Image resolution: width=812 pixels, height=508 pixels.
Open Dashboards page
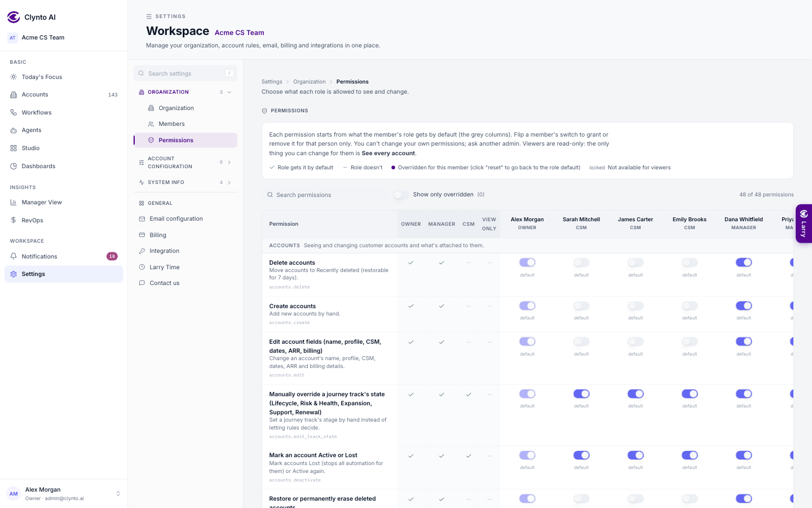(64, 166)
